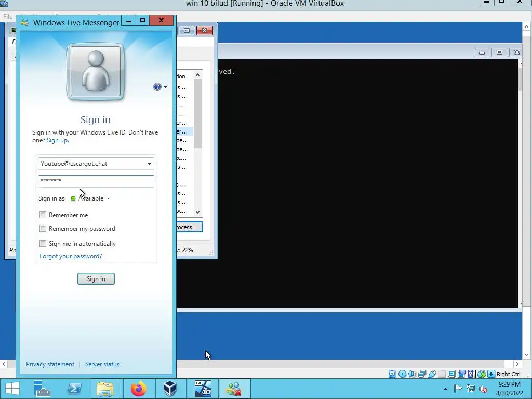The image size is (532, 399).
Task: Click VirtualBox hard disk activity icon
Action: 392,374
